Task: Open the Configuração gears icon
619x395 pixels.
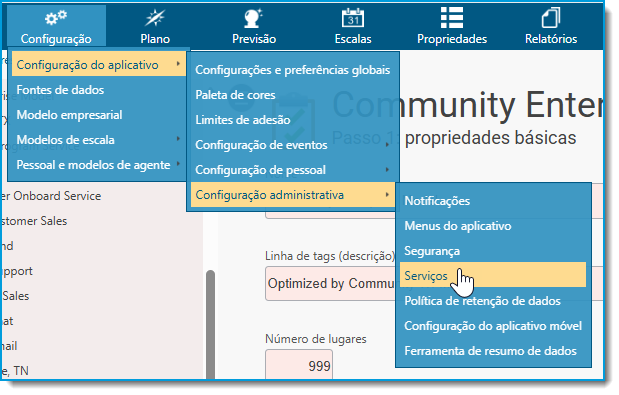Action: tap(56, 18)
